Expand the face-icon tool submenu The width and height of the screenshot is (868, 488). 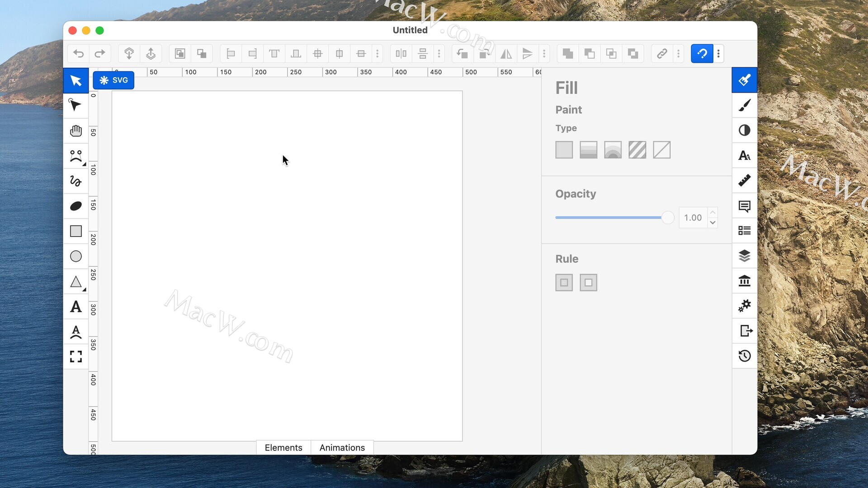tap(84, 164)
